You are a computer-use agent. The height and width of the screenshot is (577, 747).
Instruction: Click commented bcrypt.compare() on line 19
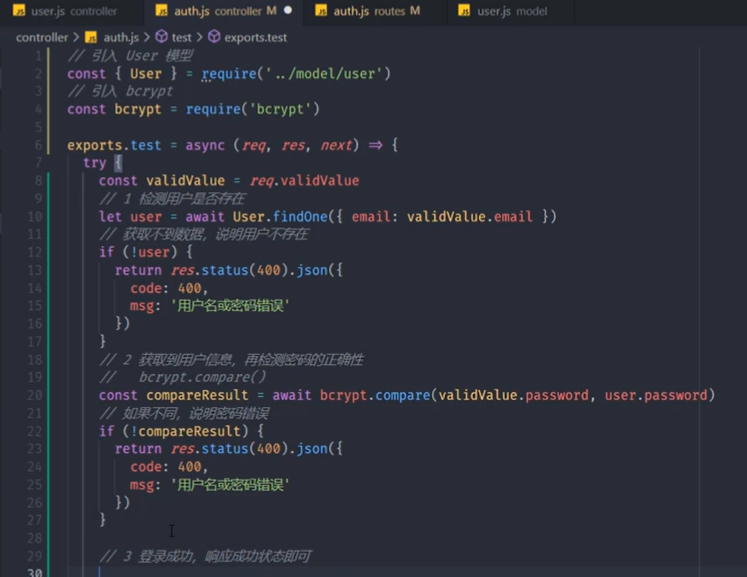[x=202, y=377]
